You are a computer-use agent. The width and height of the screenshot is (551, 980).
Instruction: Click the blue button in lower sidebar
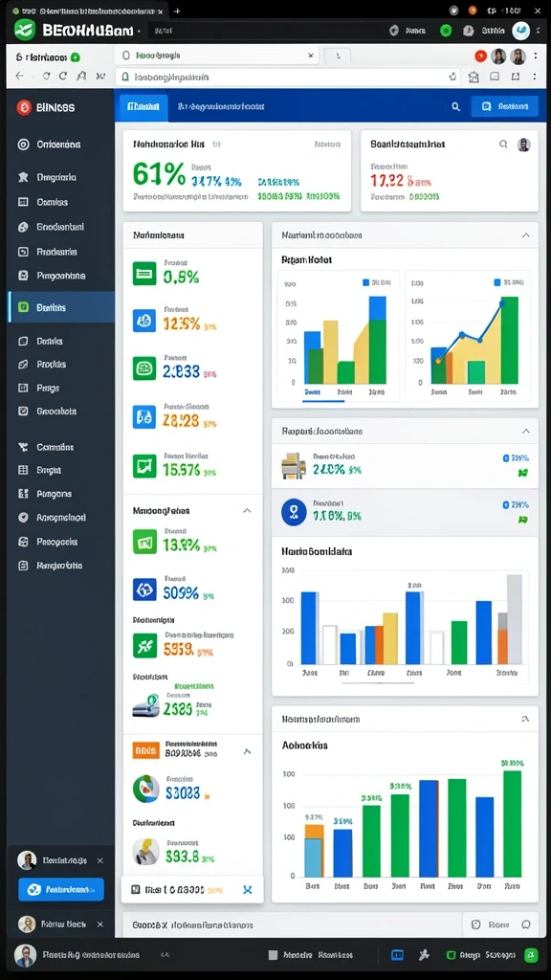tap(61, 889)
